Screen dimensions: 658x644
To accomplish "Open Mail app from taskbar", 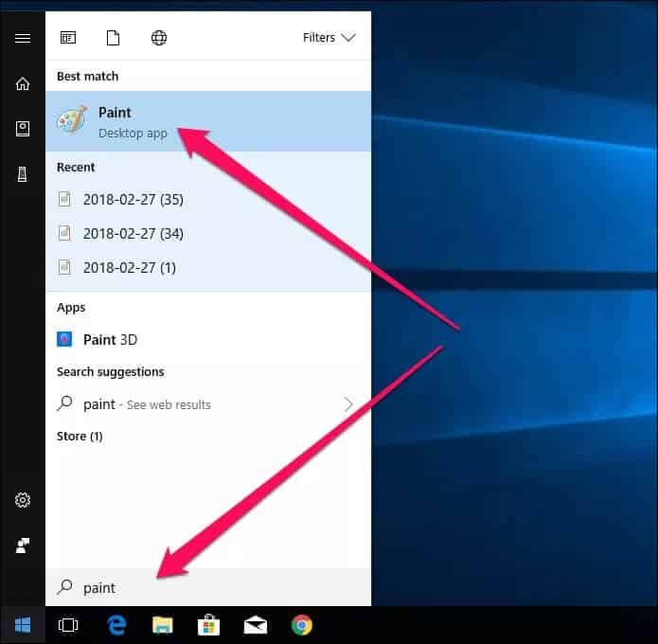I will click(x=255, y=625).
